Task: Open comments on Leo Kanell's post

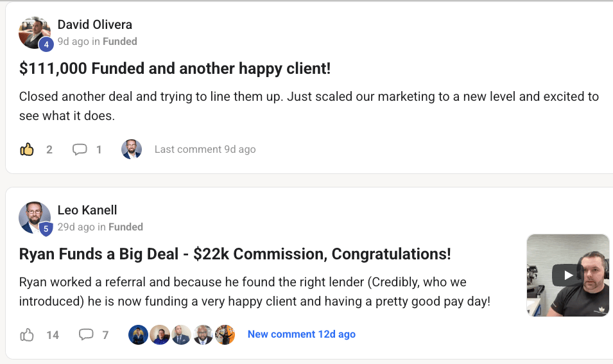Action: 85,334
